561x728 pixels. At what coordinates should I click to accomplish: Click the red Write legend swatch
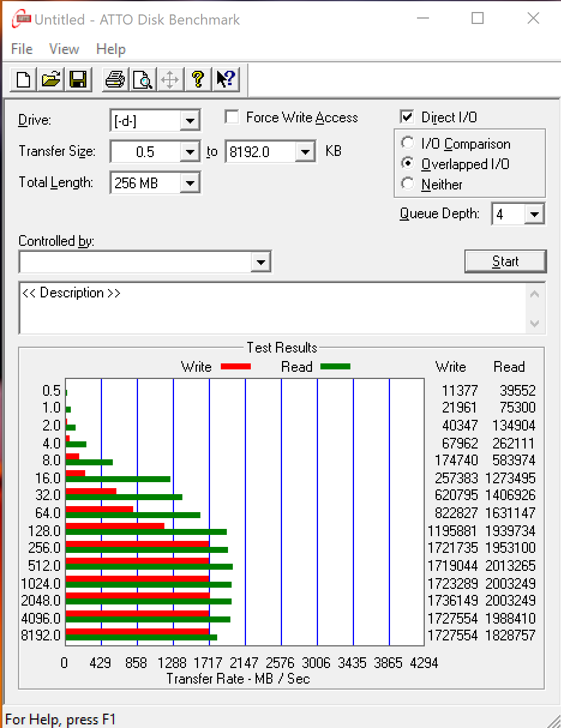[x=235, y=366]
